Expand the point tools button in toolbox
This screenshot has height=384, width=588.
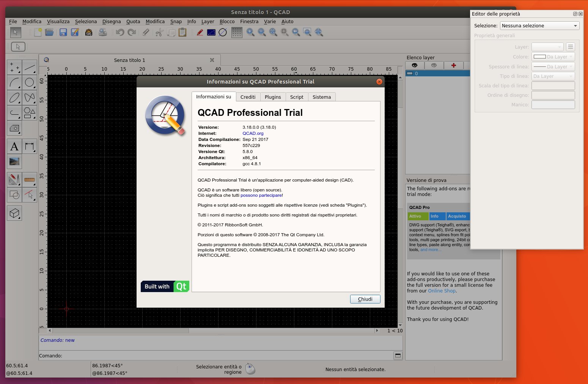tap(14, 67)
